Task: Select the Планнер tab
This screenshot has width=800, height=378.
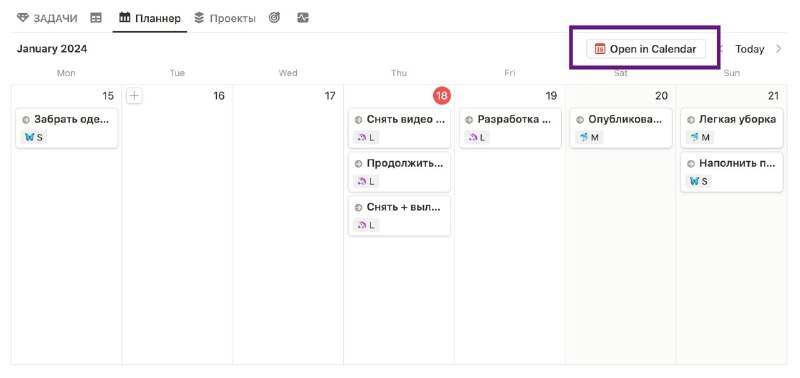Action: click(x=150, y=18)
